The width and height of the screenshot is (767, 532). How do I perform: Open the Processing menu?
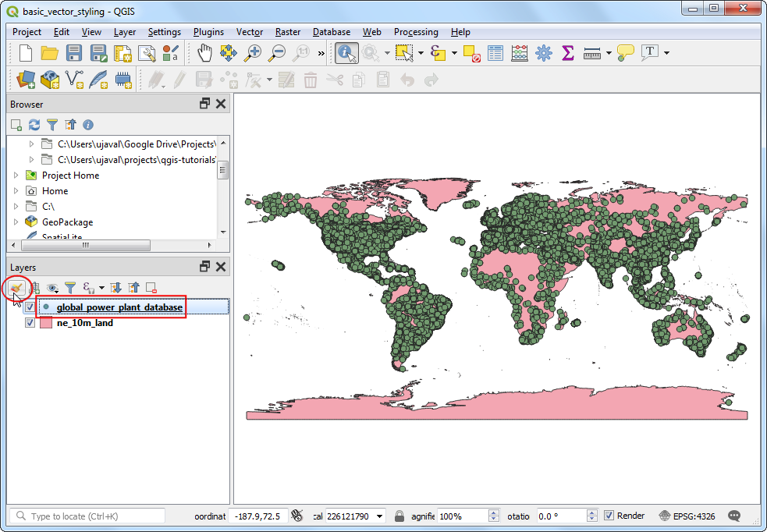416,32
